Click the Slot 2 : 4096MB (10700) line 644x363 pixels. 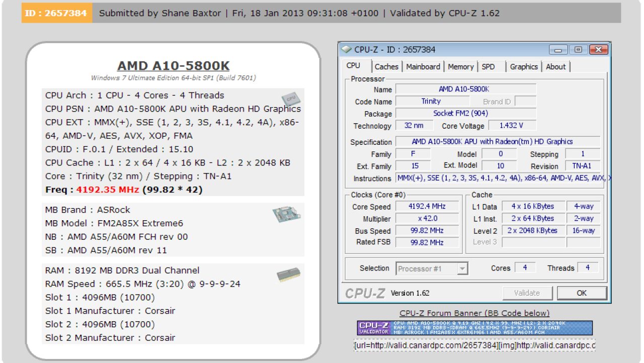[100, 324]
